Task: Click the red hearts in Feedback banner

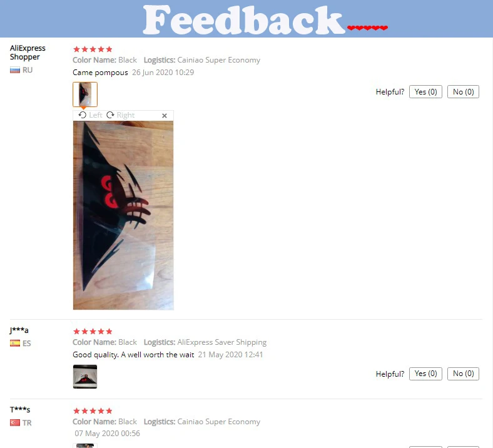Action: click(x=367, y=28)
